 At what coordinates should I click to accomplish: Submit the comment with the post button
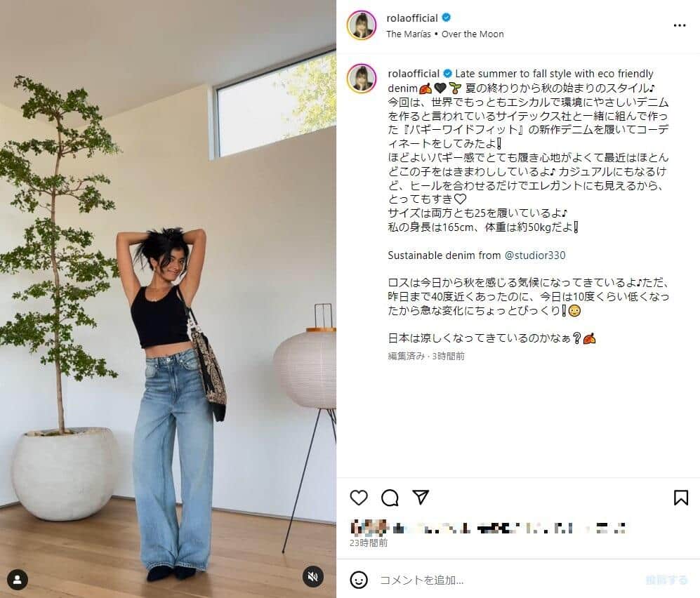coord(666,580)
